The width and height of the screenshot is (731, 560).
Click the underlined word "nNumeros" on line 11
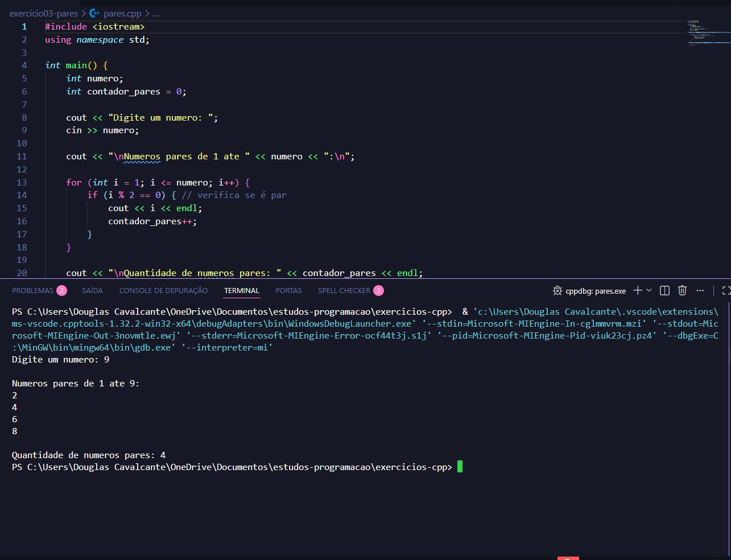point(139,157)
